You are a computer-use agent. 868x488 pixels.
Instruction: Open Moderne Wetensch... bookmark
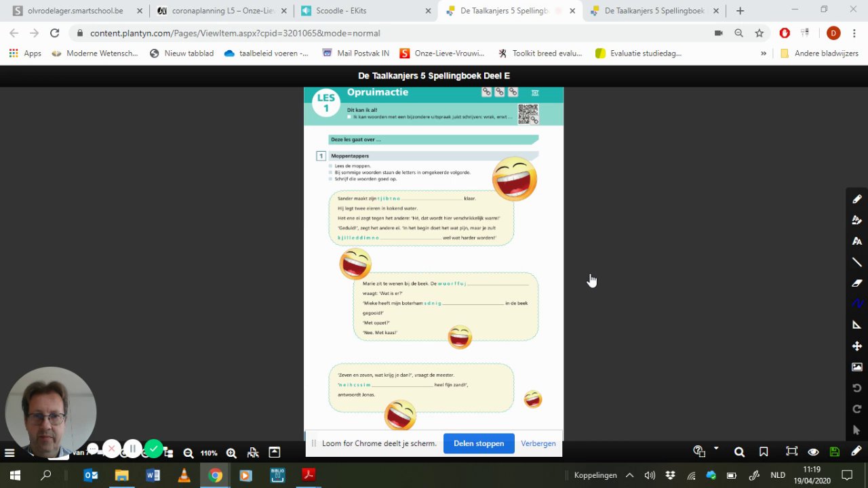point(94,54)
